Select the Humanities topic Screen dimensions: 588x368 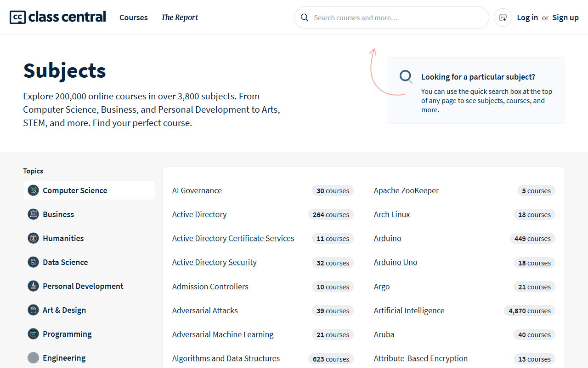pyautogui.click(x=89, y=238)
